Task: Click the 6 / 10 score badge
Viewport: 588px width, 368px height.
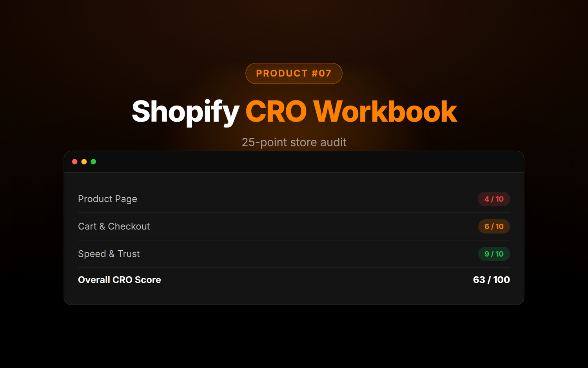Action: [x=494, y=226]
